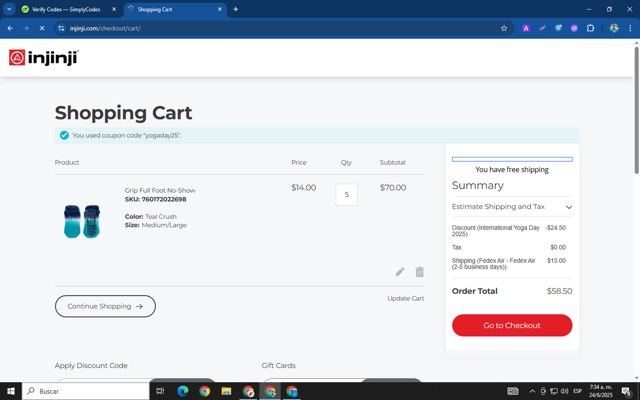Click the taskbar clock showing 7:34 a. m.
The width and height of the screenshot is (640, 400).
(601, 391)
